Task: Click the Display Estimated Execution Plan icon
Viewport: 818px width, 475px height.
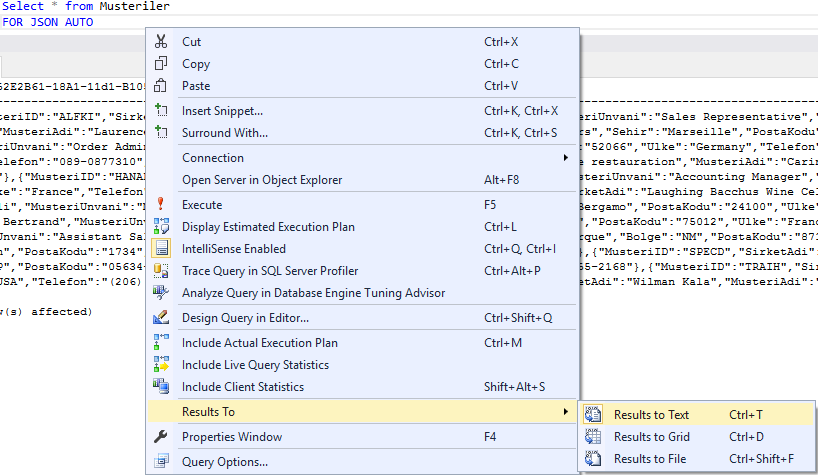Action: 161,227
